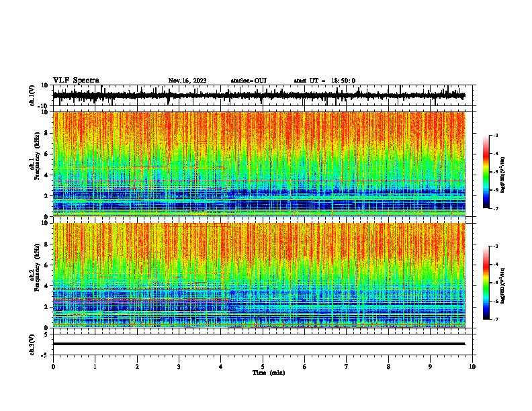The width and height of the screenshot is (532, 411).
Task: Click the "ch.3(V)" axis label
Action: pyautogui.click(x=32, y=345)
